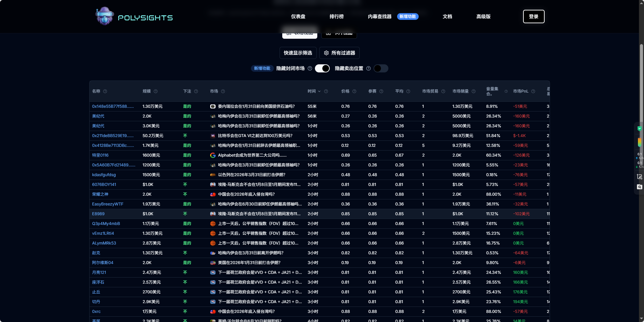Click the Google icon in Alphabet market row

point(213,155)
